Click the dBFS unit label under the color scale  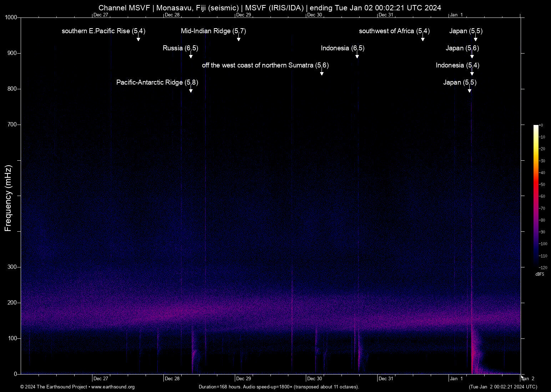pos(540,274)
